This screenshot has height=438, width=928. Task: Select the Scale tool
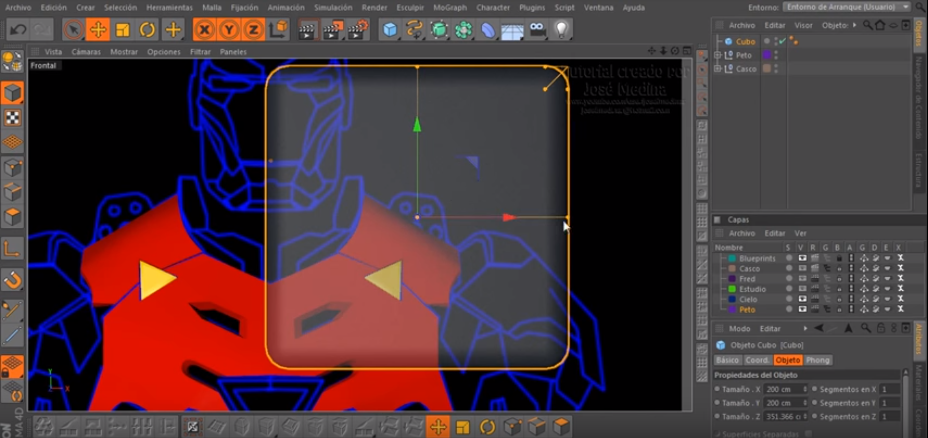click(123, 29)
